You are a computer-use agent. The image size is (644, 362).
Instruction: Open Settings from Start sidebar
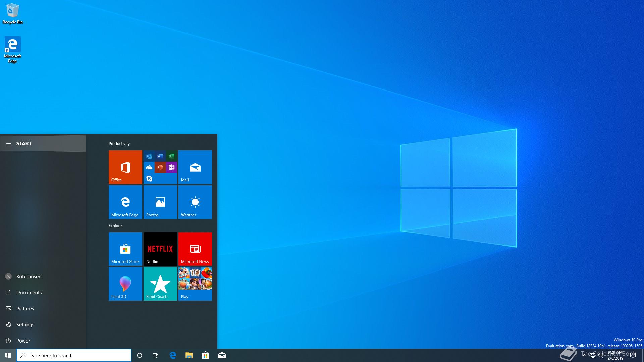click(43, 324)
